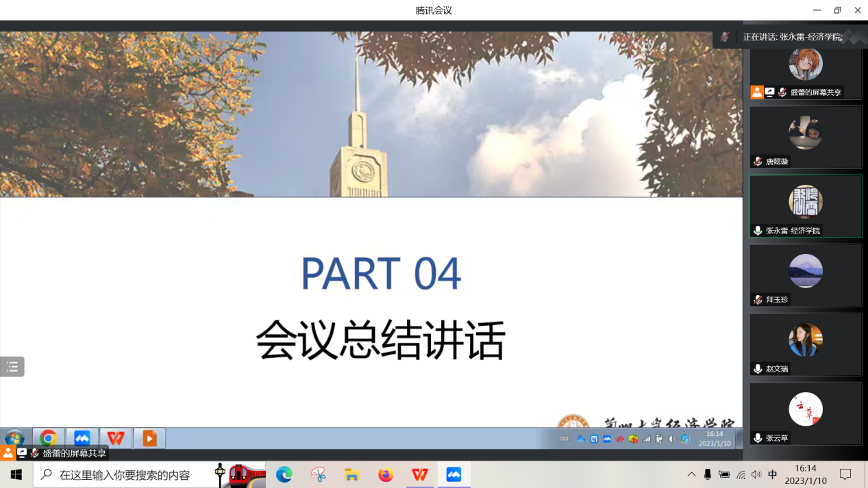This screenshot has height=488, width=868.
Task: Click the screen-share icon on 盛蕾's tile
Action: [x=770, y=92]
